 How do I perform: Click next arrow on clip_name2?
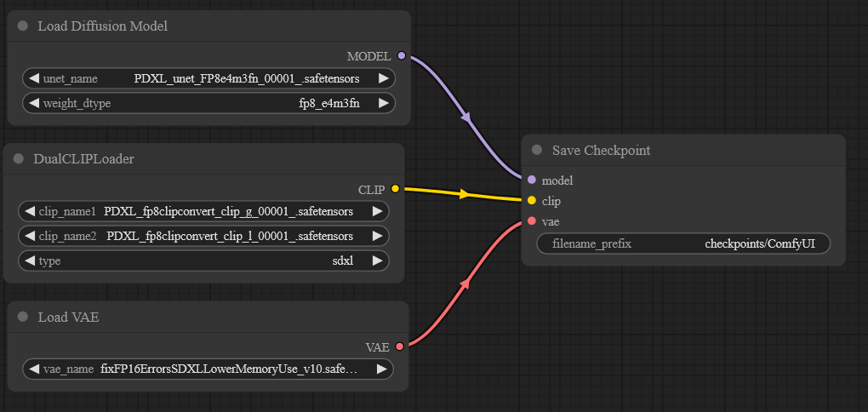coord(378,236)
